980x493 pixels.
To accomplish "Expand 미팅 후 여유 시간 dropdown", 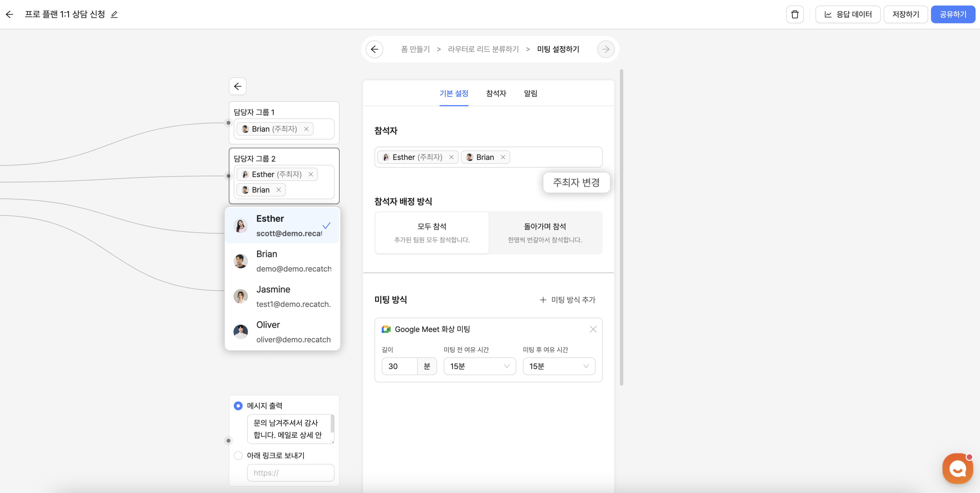I will pos(558,366).
